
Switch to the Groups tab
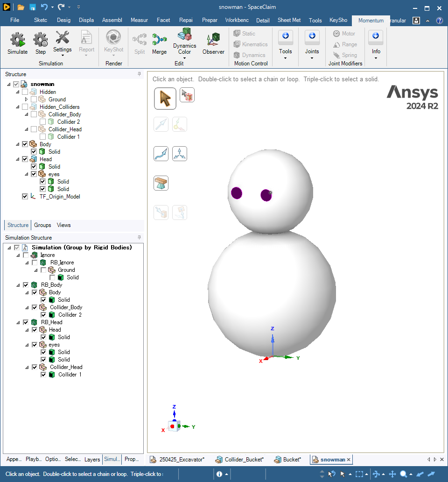pyautogui.click(x=42, y=225)
